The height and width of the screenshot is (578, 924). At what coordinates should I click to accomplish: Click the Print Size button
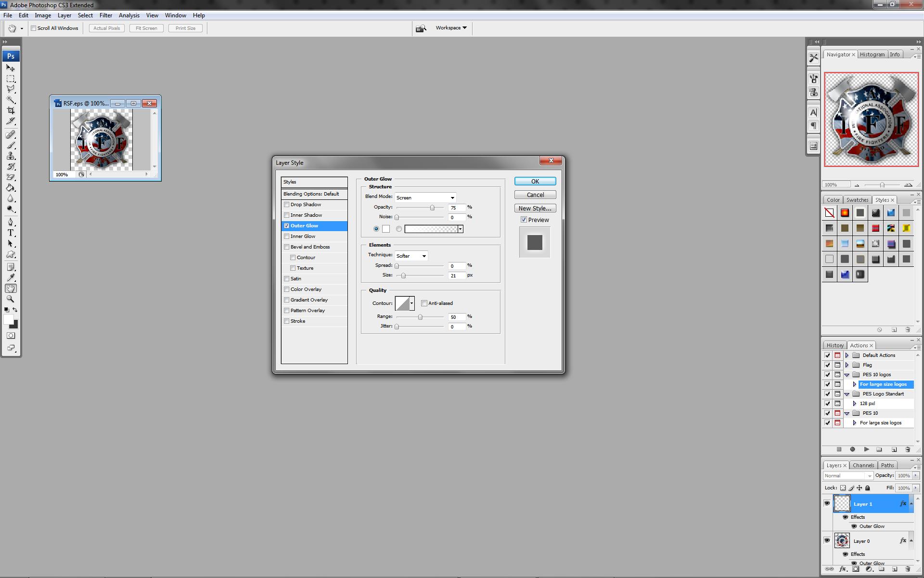pyautogui.click(x=185, y=28)
